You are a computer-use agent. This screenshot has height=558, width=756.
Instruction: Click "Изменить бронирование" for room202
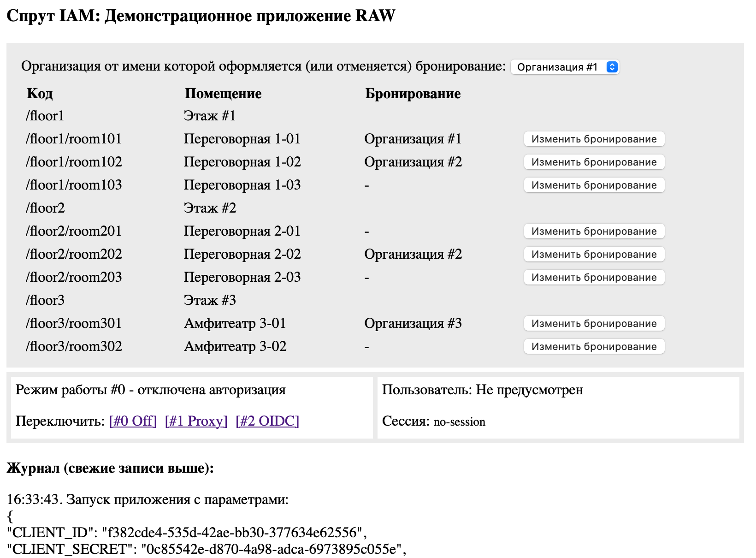tap(594, 254)
